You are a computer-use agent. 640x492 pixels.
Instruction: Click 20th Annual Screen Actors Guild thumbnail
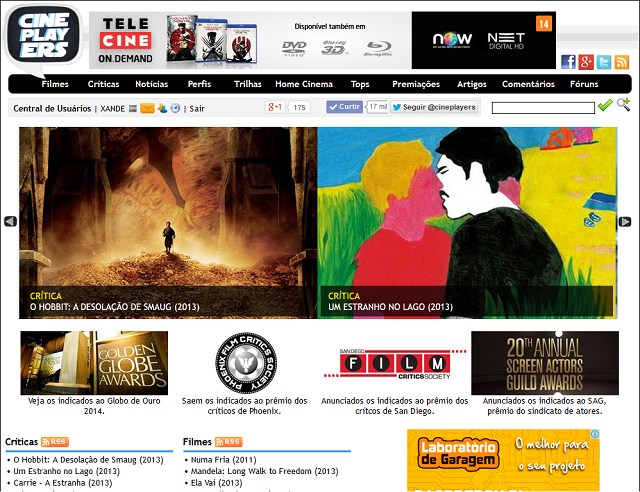pos(545,363)
